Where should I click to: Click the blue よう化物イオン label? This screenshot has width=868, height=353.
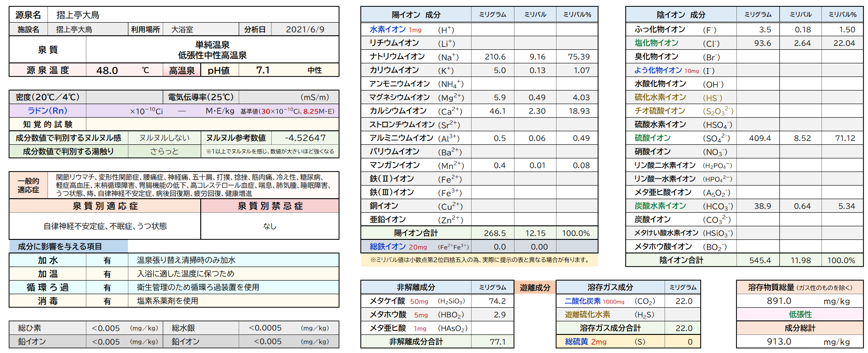coord(658,70)
